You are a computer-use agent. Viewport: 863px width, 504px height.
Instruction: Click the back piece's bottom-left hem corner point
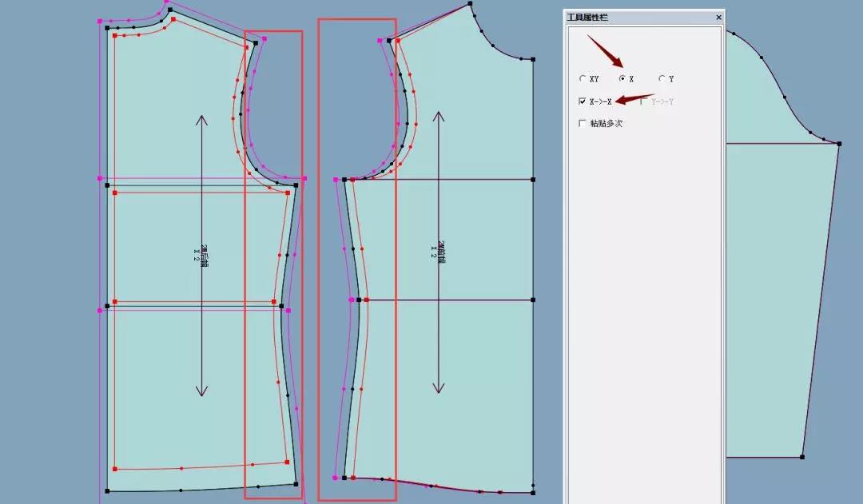click(x=107, y=490)
